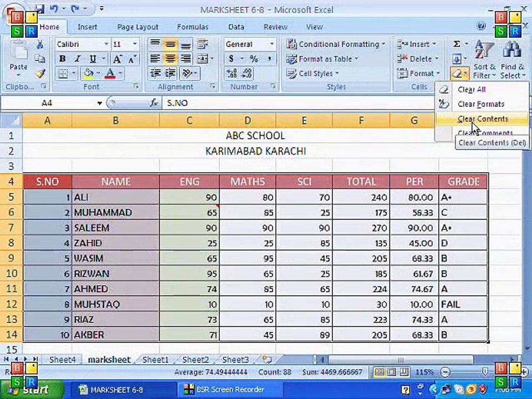532x399 pixels.
Task: Click the Cut scissors icon
Action: (x=40, y=44)
